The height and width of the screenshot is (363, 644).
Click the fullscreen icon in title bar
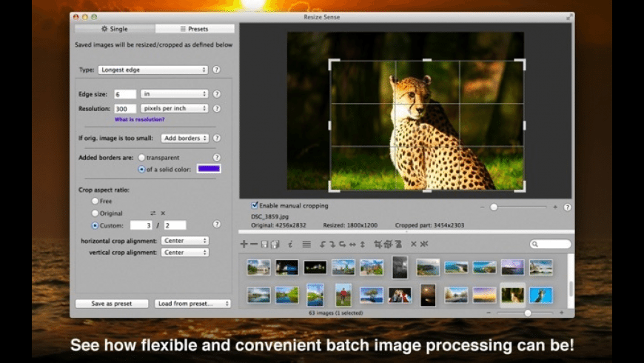[569, 16]
